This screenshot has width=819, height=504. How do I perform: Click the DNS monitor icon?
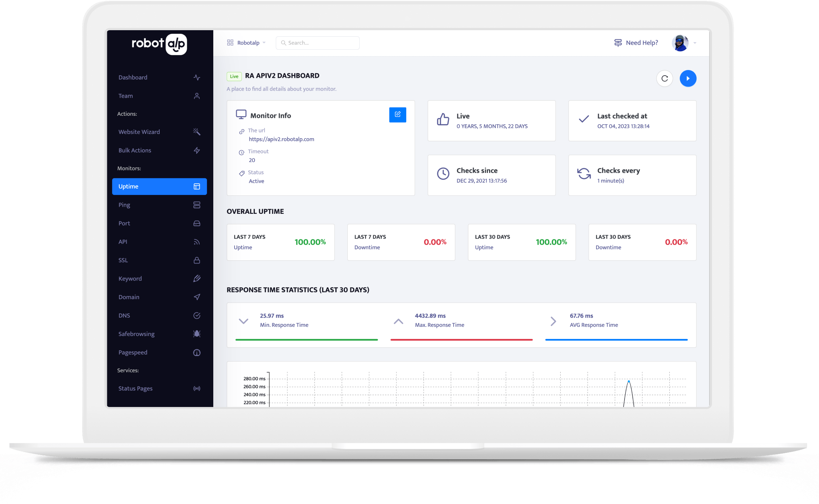click(197, 316)
